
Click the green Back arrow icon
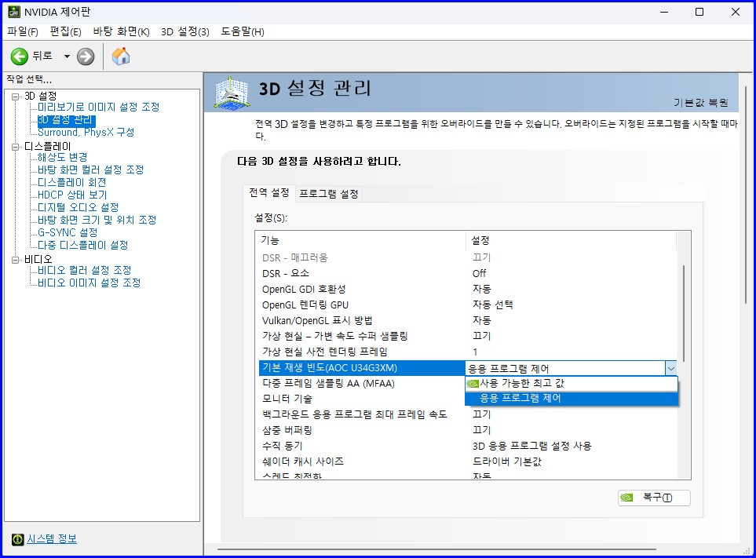[20, 57]
